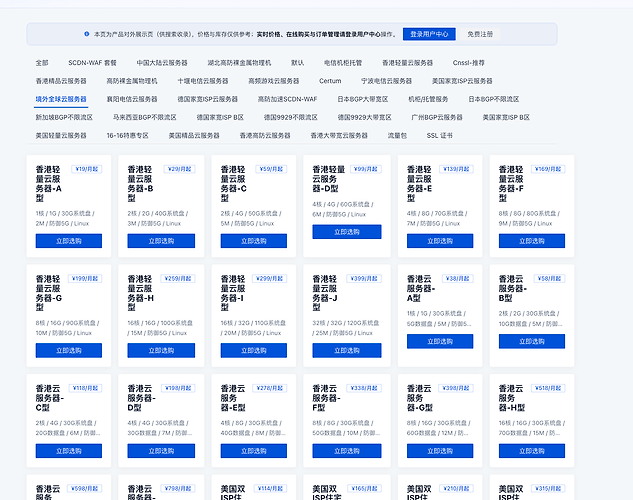
Task: Click 立即选购 on 香港轻量云服务器-H型 card
Action: [x=161, y=350]
